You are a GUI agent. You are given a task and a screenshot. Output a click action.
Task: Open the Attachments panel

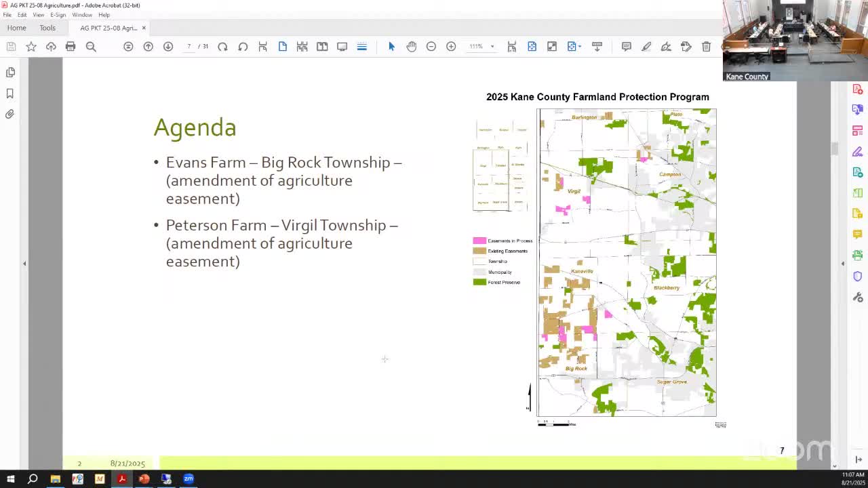click(x=10, y=114)
